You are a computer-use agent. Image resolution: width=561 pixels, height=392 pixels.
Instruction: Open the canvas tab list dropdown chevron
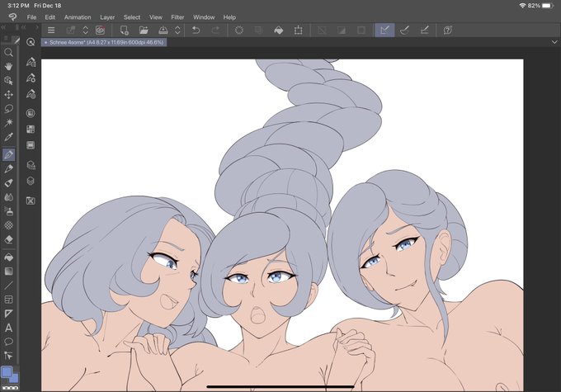(x=554, y=42)
